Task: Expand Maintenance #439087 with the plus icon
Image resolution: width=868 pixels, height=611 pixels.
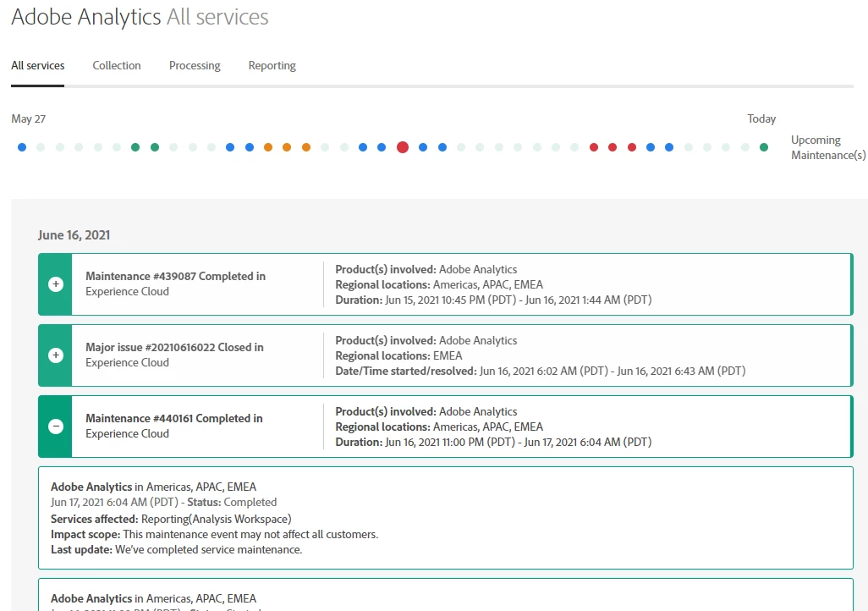Action: point(55,284)
